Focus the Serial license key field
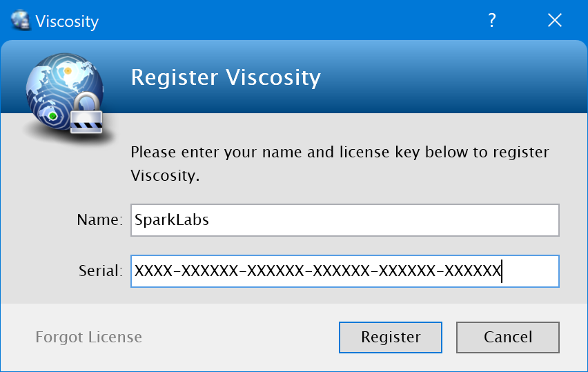 [344, 271]
